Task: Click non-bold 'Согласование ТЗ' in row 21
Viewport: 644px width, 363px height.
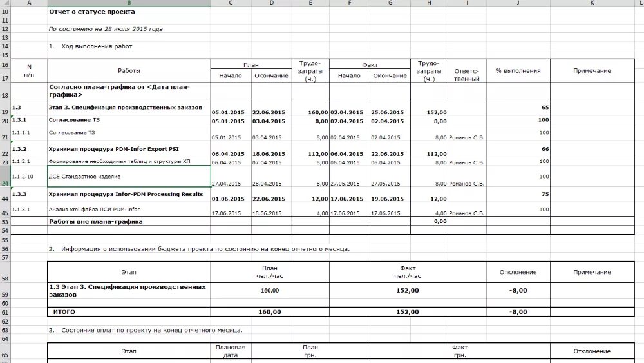Action: [x=72, y=132]
